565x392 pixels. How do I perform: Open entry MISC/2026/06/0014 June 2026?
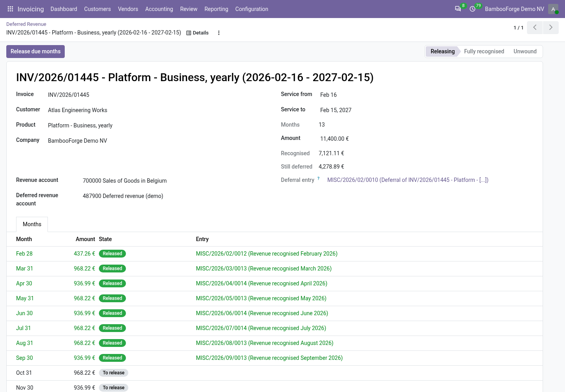(x=262, y=313)
